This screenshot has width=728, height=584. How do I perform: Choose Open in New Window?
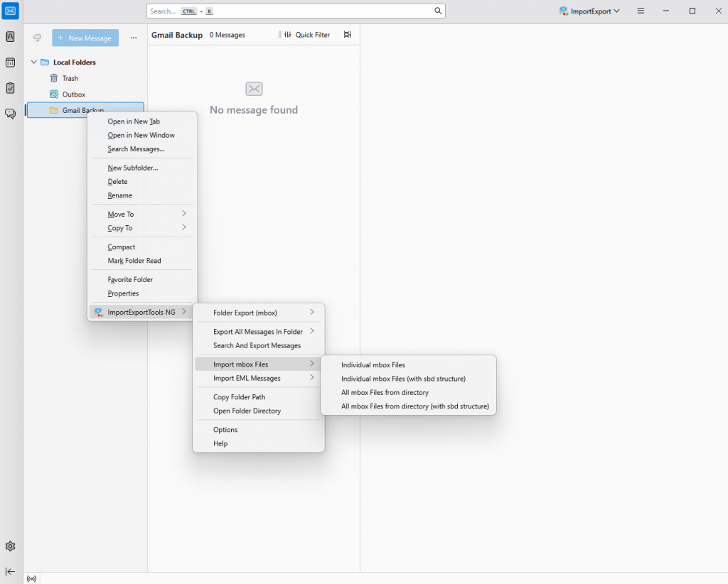coord(141,135)
